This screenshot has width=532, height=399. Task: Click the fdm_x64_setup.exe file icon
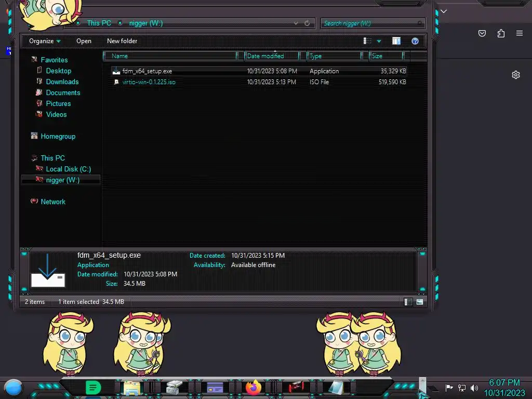116,71
